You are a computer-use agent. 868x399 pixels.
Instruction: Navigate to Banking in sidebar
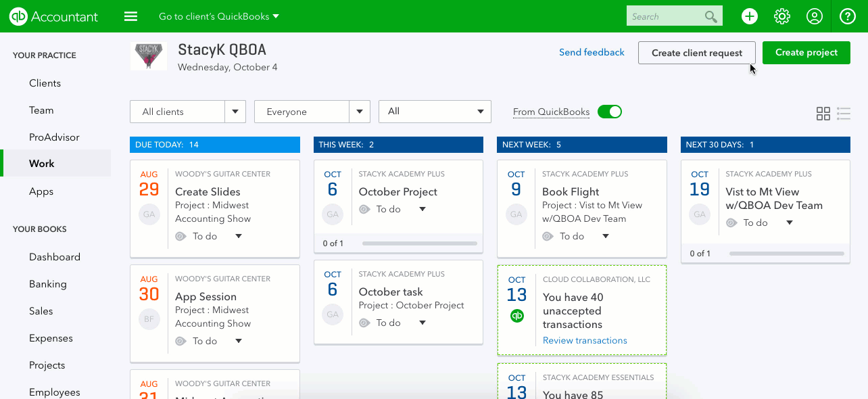(47, 284)
